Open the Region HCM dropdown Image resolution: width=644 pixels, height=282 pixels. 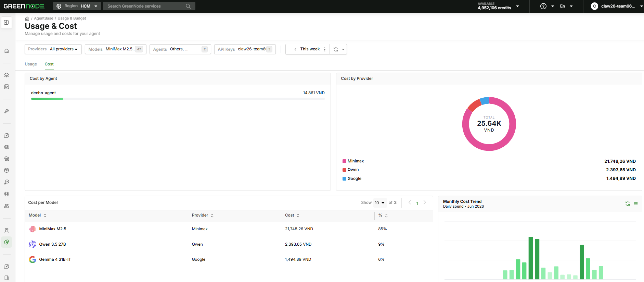tap(77, 6)
